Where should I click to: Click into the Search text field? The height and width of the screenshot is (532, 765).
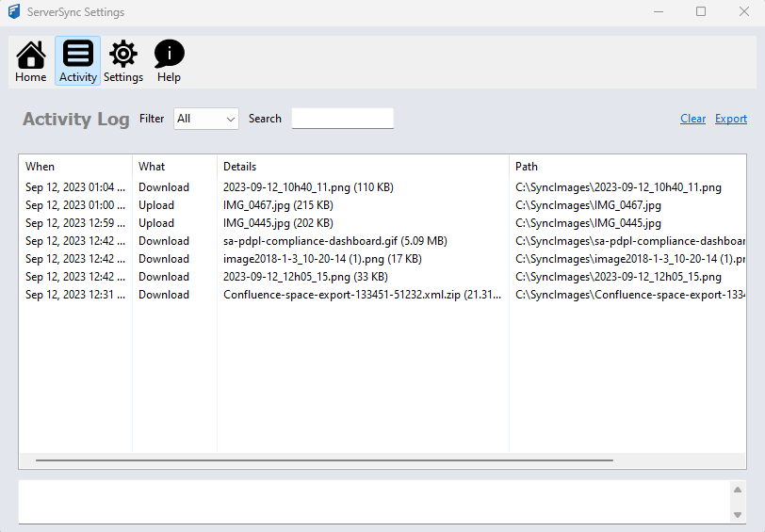342,119
